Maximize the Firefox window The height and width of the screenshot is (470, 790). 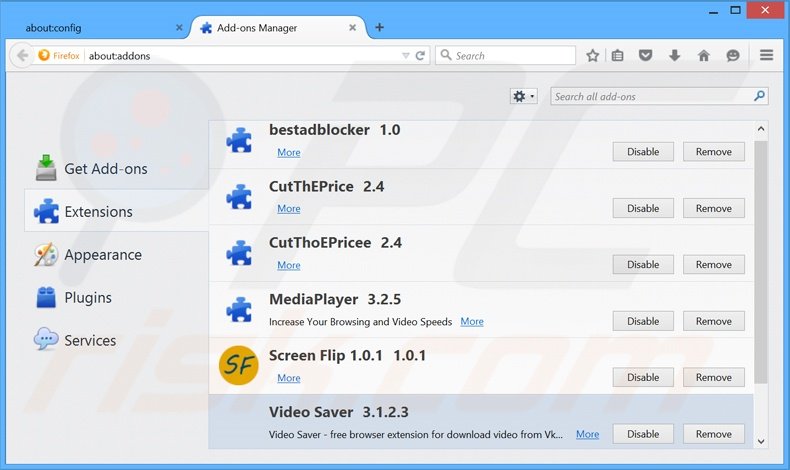coord(736,10)
